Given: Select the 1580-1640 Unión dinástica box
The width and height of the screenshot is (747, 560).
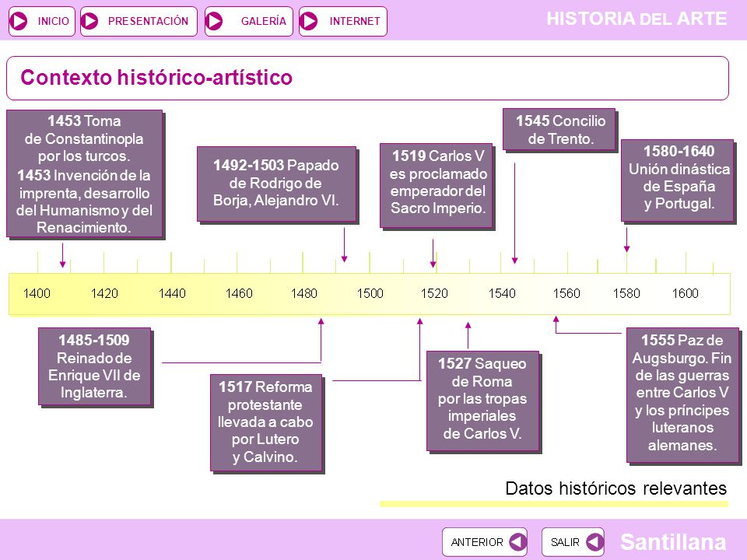Looking at the screenshot, I should pos(678,180).
